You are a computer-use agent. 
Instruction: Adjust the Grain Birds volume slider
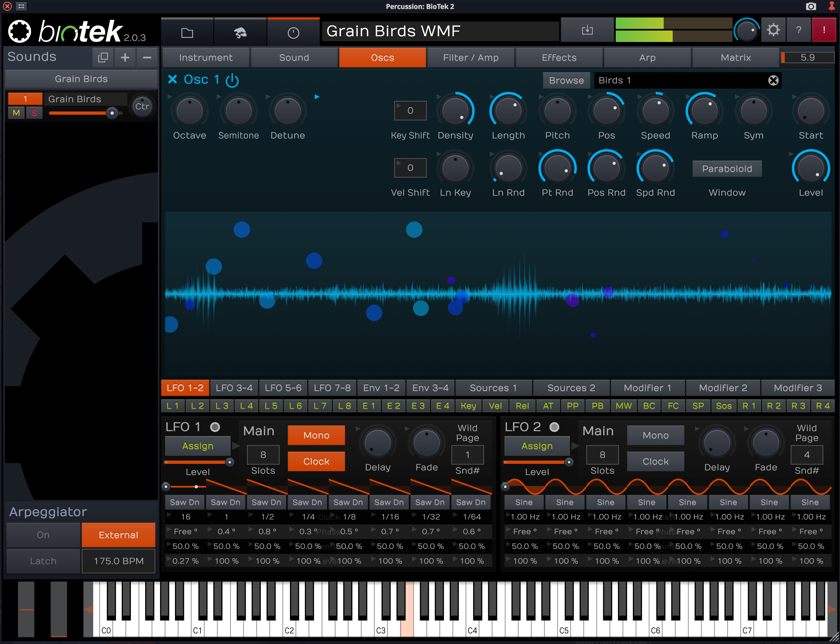(112, 113)
